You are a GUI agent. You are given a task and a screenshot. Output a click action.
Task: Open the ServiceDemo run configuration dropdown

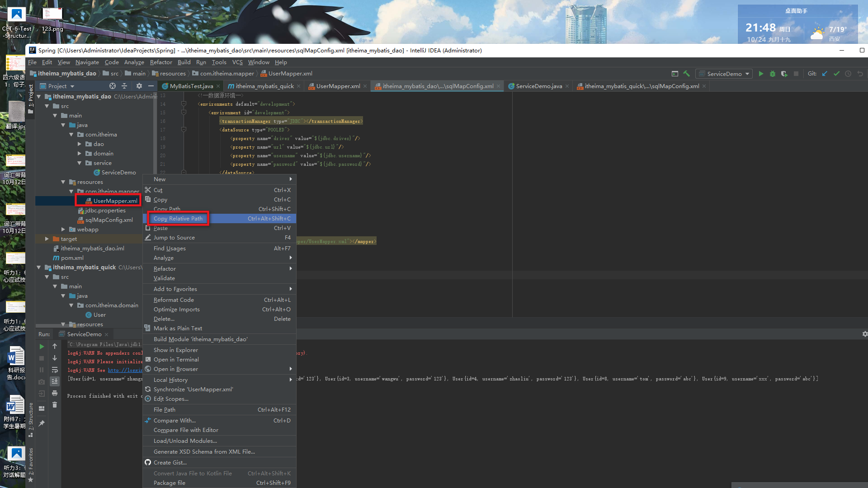pyautogui.click(x=724, y=74)
